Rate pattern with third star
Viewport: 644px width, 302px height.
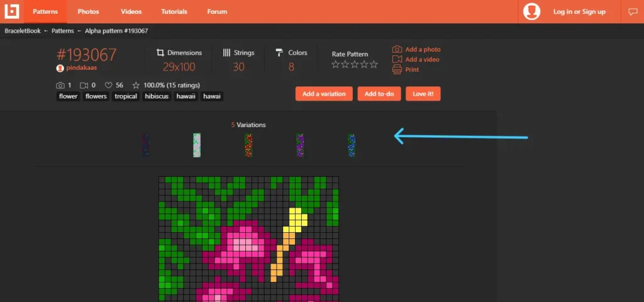[x=355, y=64]
